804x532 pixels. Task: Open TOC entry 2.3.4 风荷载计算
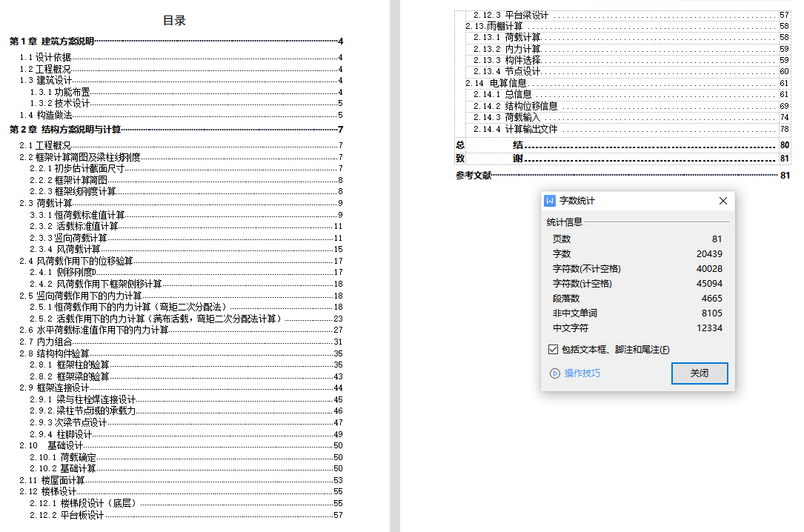point(186,250)
